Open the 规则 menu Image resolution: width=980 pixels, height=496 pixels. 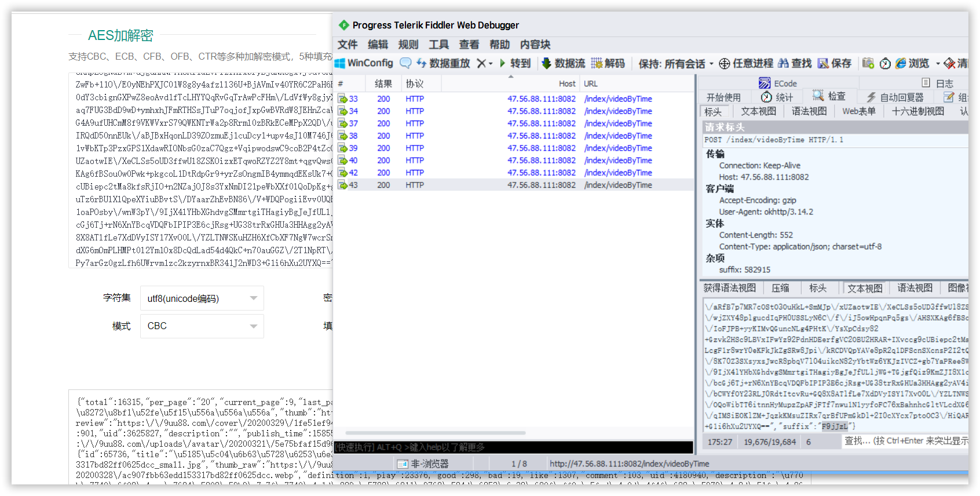(408, 45)
